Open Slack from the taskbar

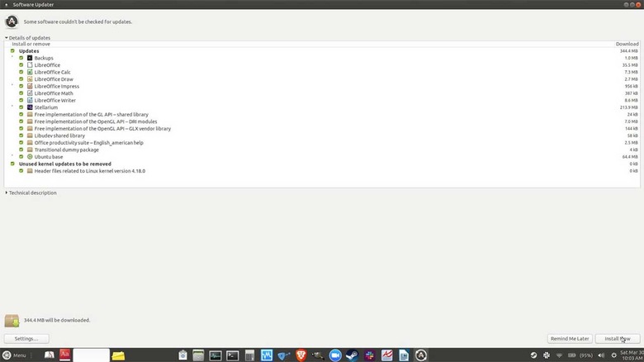coord(369,355)
